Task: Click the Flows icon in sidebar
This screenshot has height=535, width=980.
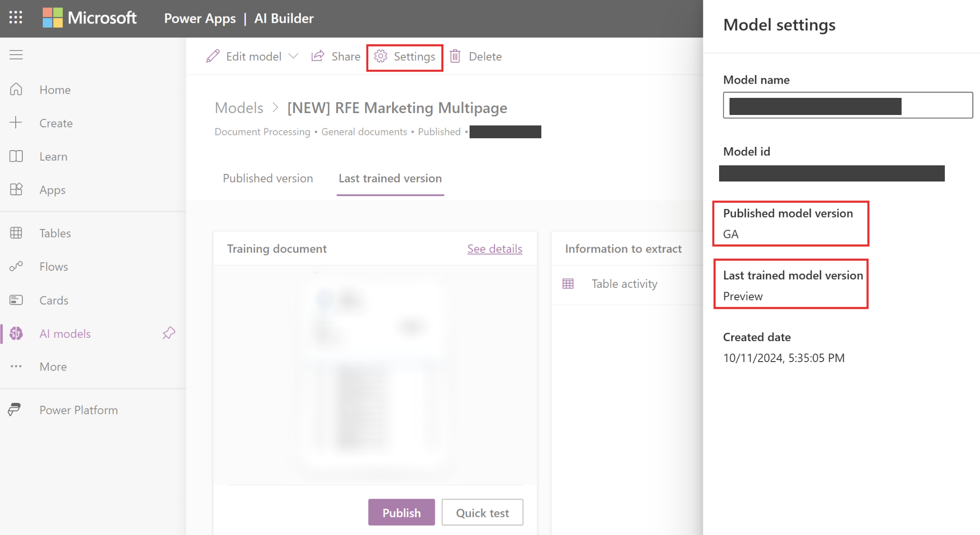Action: tap(17, 266)
